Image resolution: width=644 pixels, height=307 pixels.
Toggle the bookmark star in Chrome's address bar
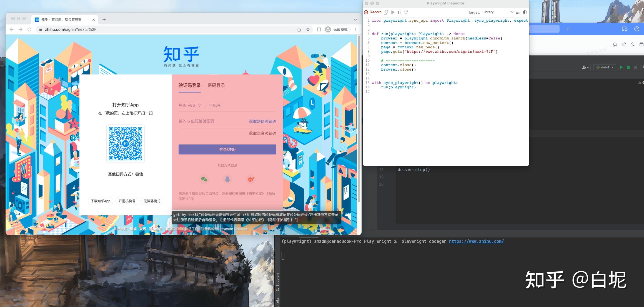click(308, 29)
